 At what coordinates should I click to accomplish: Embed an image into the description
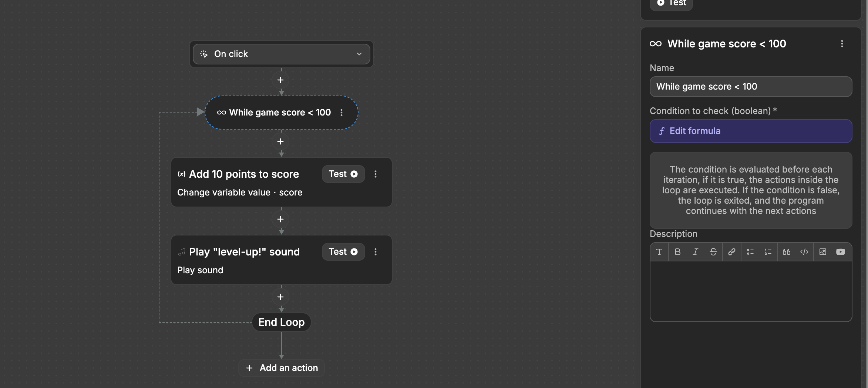click(823, 252)
